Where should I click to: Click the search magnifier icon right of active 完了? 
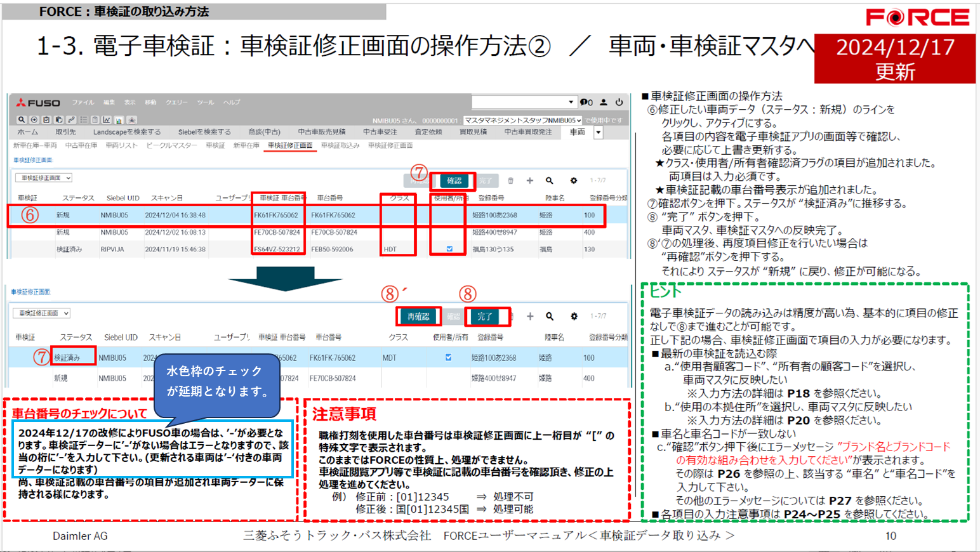click(550, 316)
